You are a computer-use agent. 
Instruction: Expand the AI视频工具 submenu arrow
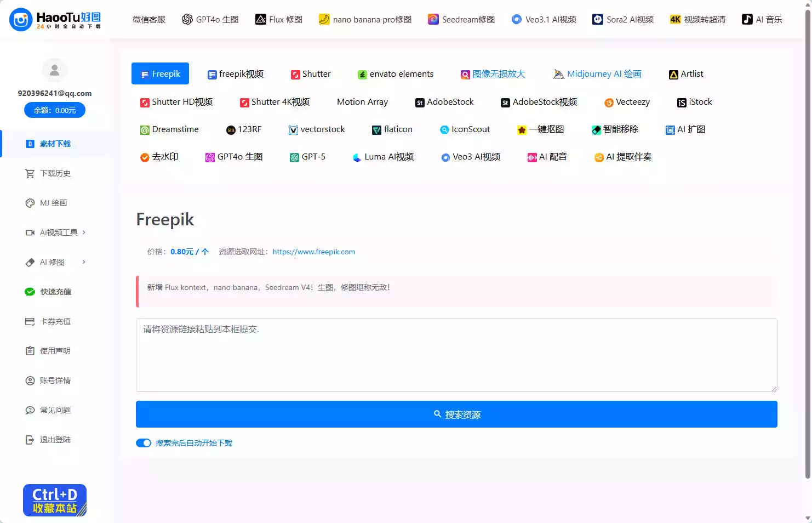click(84, 232)
